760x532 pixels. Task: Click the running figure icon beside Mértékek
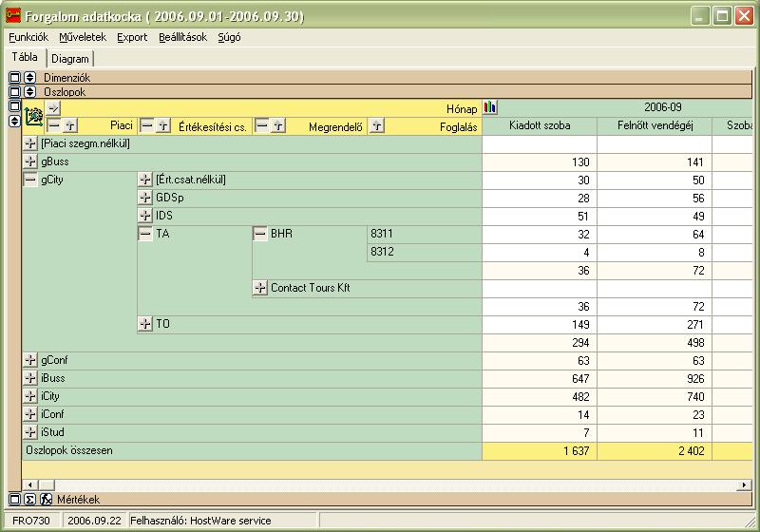(46, 499)
